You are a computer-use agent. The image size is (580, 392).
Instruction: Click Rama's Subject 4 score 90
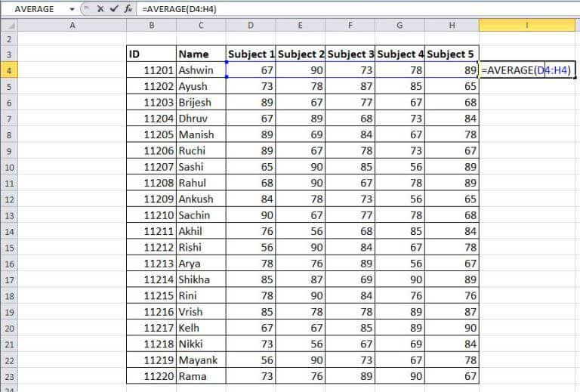coord(400,376)
